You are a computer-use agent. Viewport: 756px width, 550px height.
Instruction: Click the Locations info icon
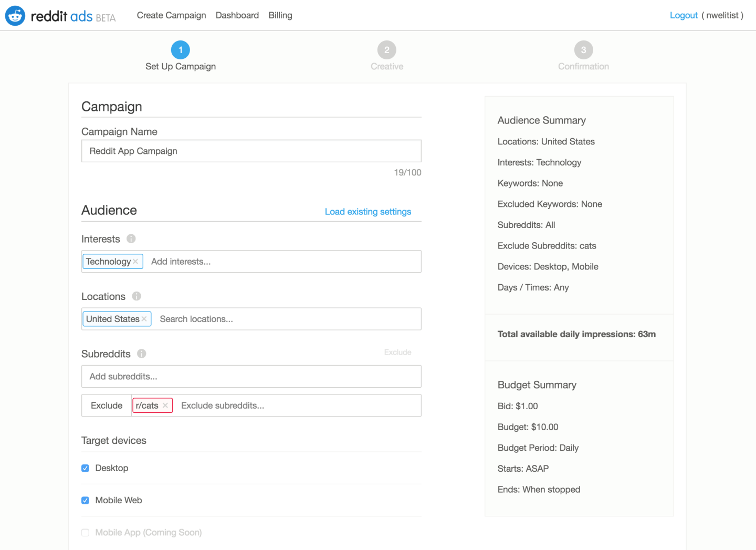pyautogui.click(x=136, y=296)
